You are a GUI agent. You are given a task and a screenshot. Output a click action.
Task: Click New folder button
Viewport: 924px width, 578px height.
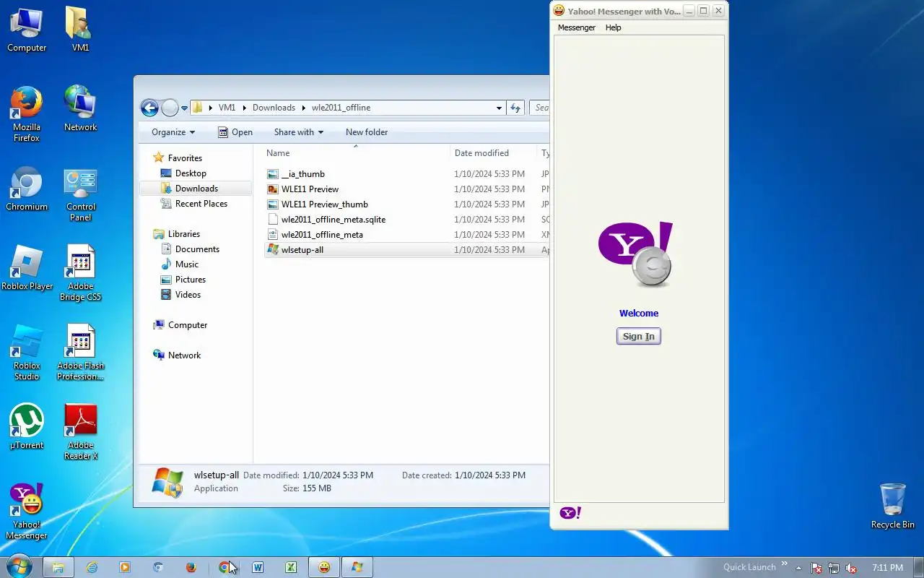[x=367, y=132]
